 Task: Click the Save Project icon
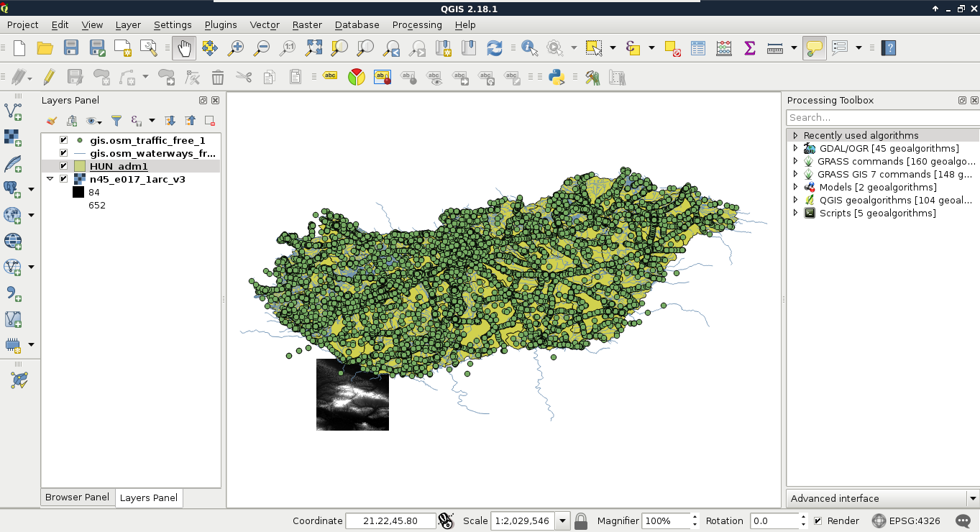(70, 48)
